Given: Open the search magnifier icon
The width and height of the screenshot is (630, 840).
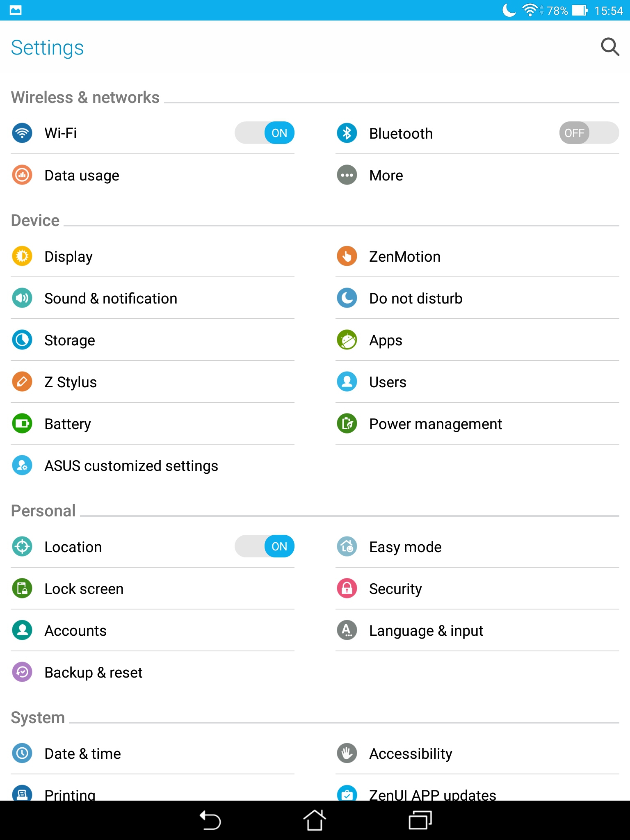Looking at the screenshot, I should (x=610, y=47).
